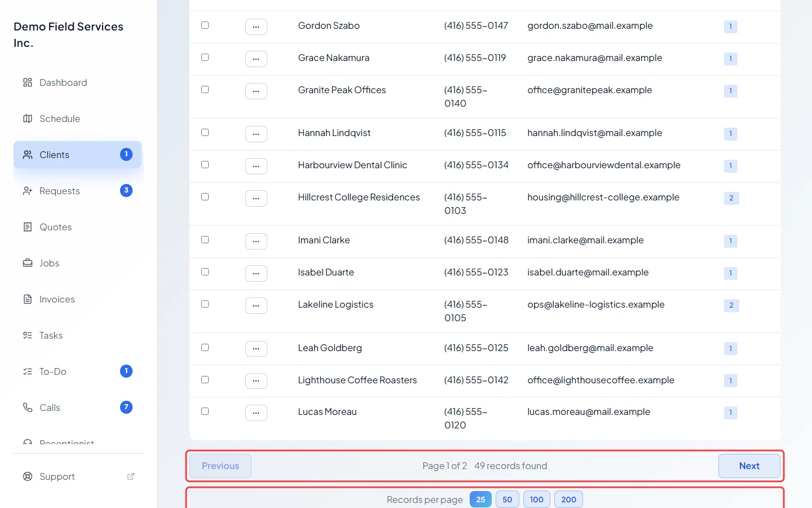Open the Calls page
The height and width of the screenshot is (508, 812).
click(x=77, y=408)
